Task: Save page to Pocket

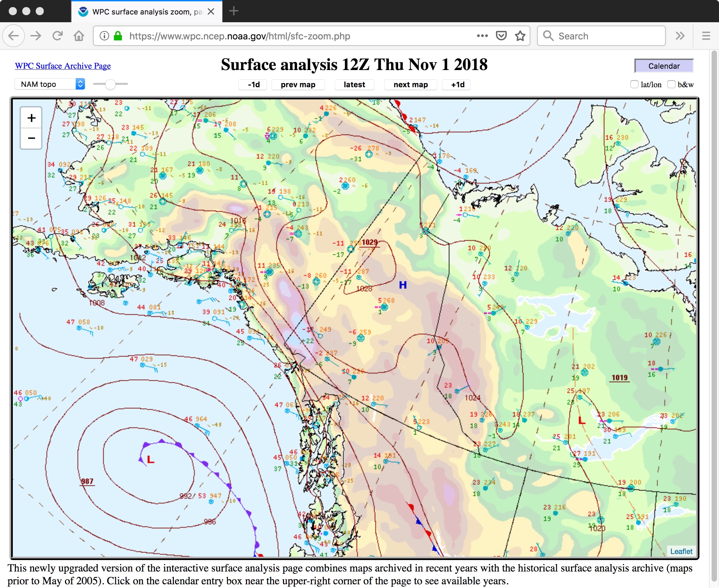Action: [x=501, y=36]
